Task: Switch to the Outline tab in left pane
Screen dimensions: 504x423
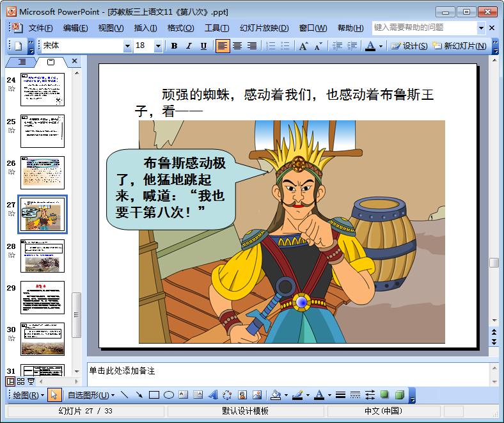Action: [x=22, y=62]
